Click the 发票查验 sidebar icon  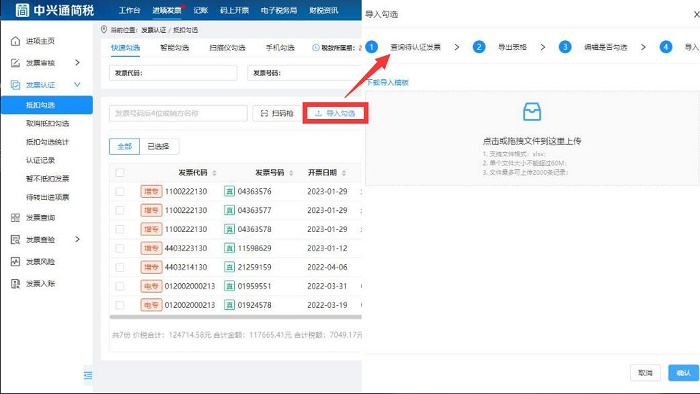[x=15, y=240]
